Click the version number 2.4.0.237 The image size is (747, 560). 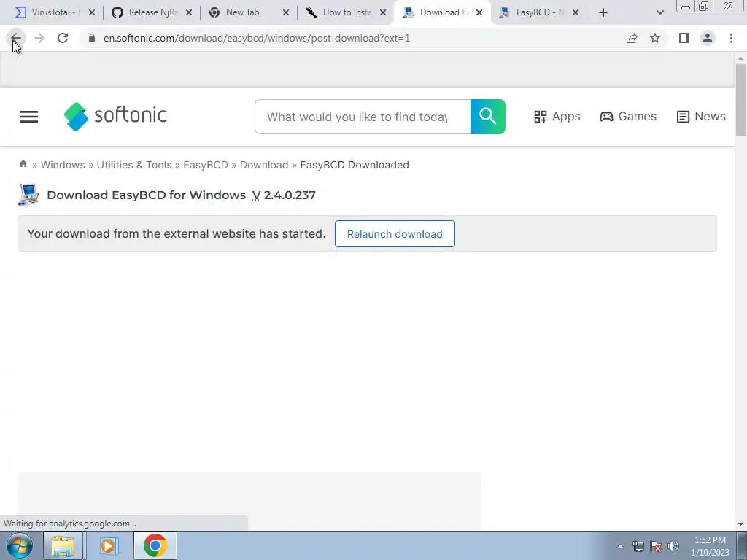tap(290, 195)
